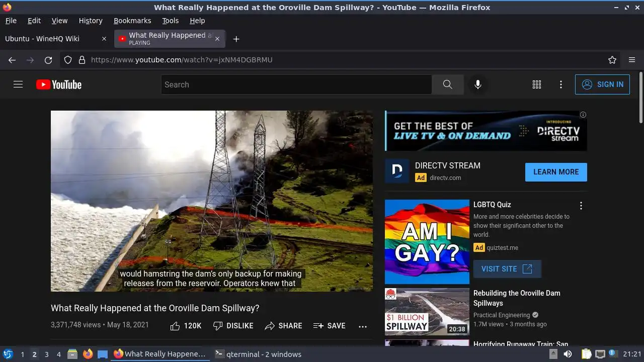Launch Firefox from taskbar quicklaunch
The image size is (644, 362).
88,354
